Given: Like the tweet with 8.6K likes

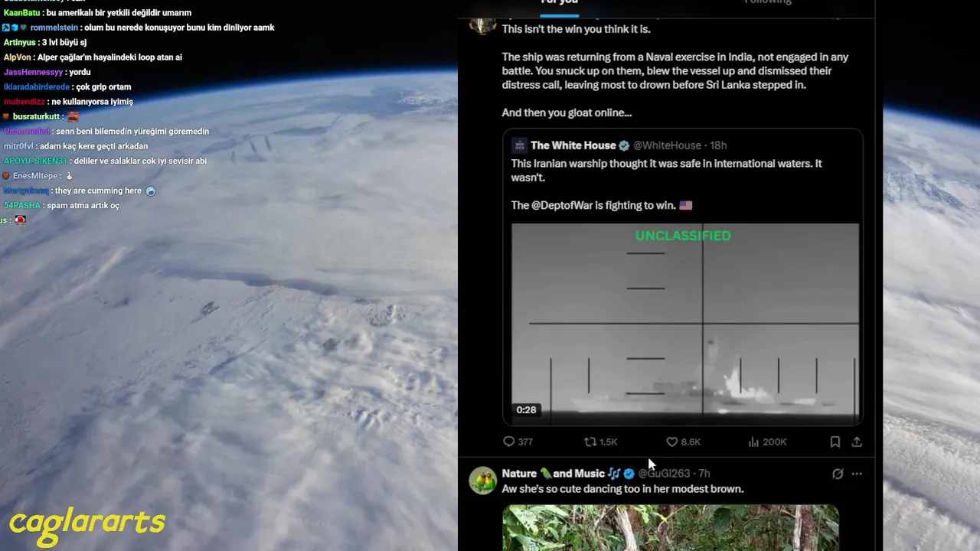Looking at the screenshot, I should [671, 442].
